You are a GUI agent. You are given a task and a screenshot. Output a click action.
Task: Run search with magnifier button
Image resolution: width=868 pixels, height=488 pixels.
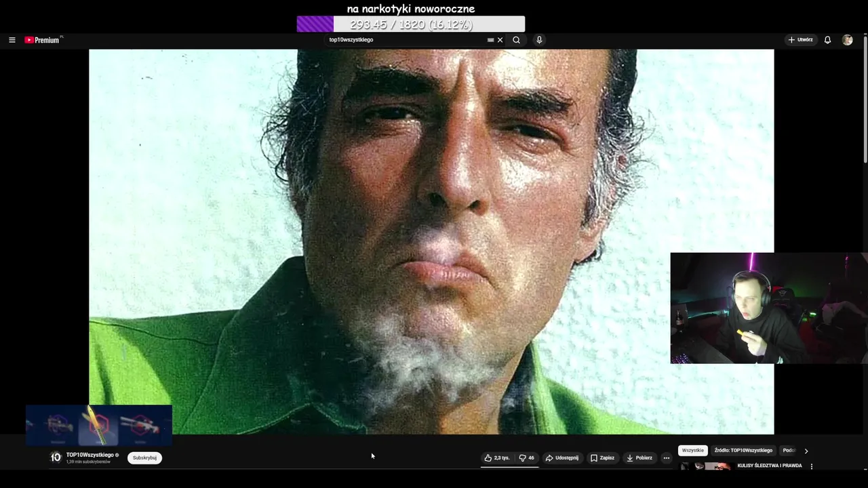pos(516,40)
